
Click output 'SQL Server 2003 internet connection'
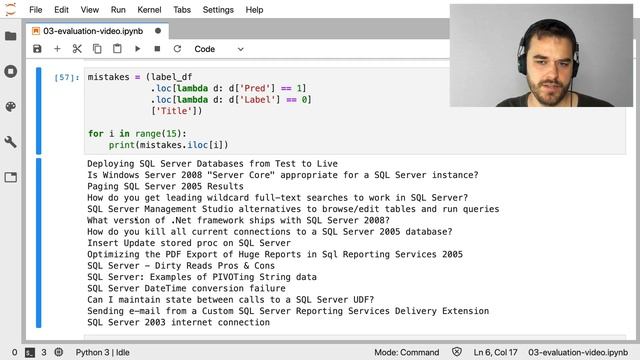178,322
